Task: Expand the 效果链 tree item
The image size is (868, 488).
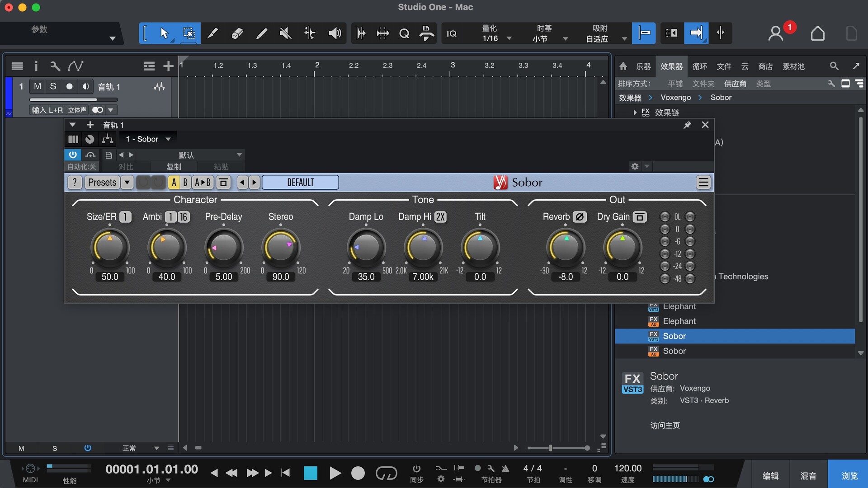Action: pos(635,113)
